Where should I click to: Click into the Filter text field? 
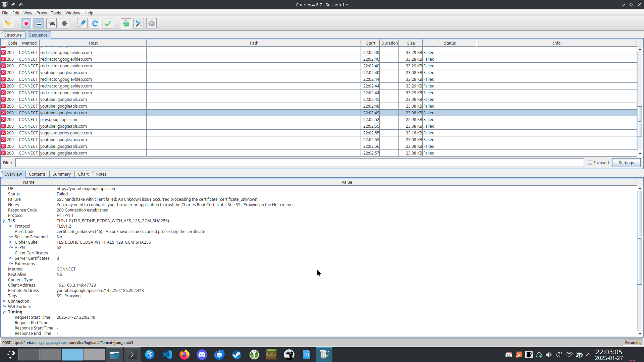[300, 163]
